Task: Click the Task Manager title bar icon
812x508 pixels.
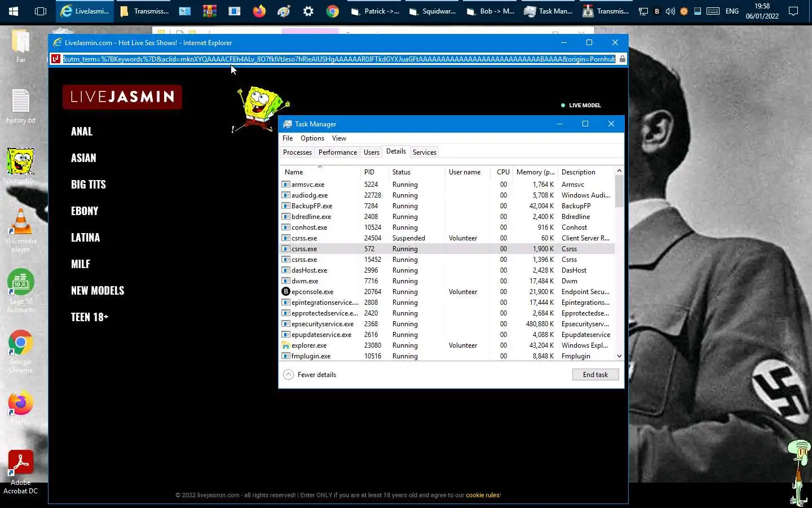Action: pos(288,124)
